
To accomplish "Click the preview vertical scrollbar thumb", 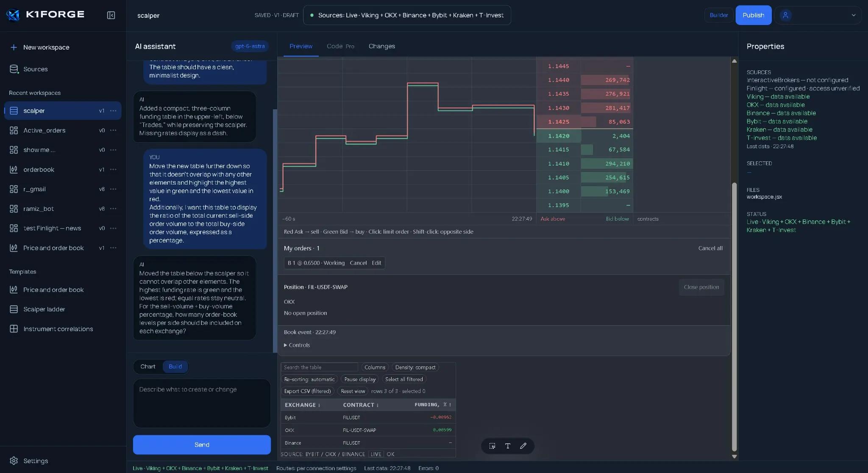I will pos(734,317).
